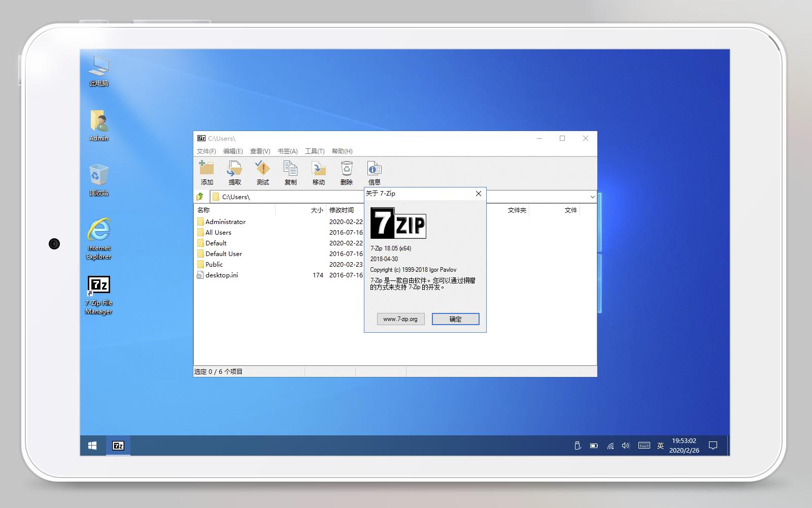Select the 此电脑 desktop icon
Image resolution: width=812 pixels, height=508 pixels.
(98, 71)
